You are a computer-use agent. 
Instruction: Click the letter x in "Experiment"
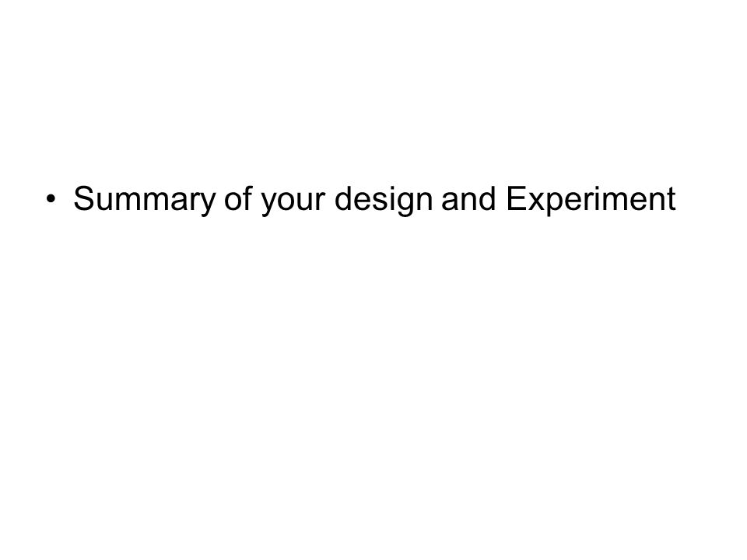point(534,201)
